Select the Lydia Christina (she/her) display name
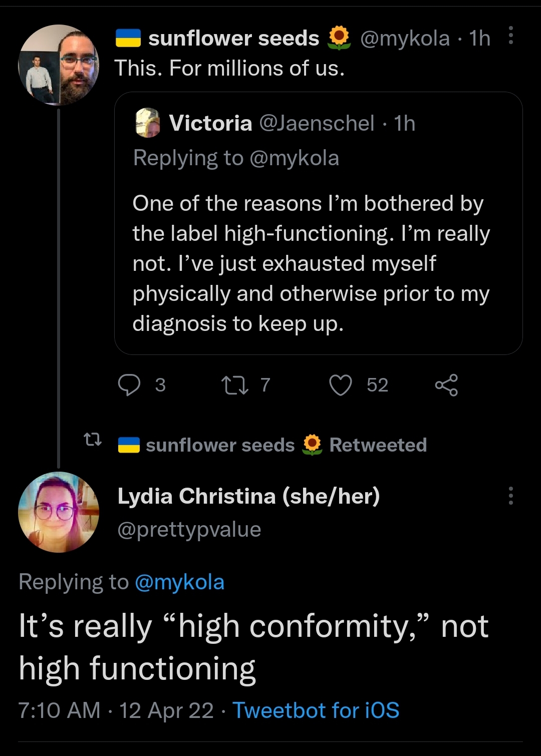541x756 pixels. pos(248,496)
